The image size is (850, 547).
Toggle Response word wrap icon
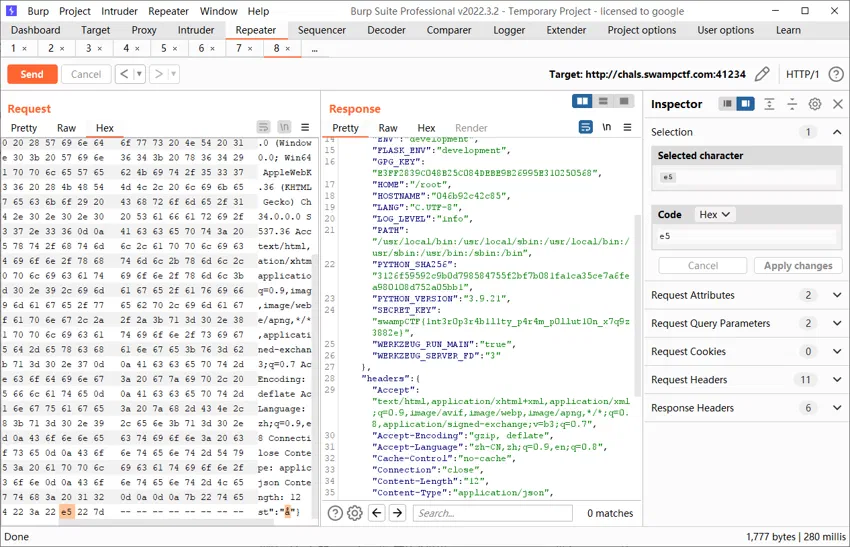585,127
